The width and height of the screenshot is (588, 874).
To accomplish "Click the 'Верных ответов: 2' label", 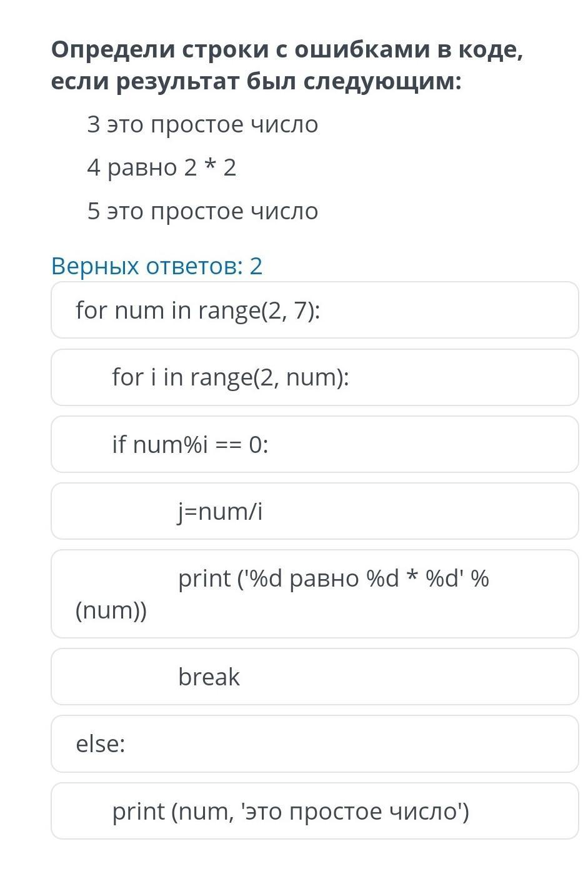I will pos(156,266).
